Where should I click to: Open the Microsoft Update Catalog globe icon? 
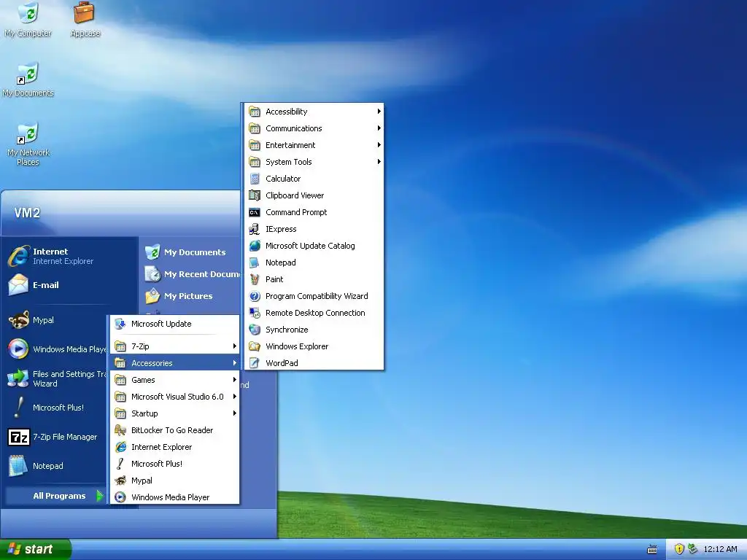pyautogui.click(x=255, y=246)
